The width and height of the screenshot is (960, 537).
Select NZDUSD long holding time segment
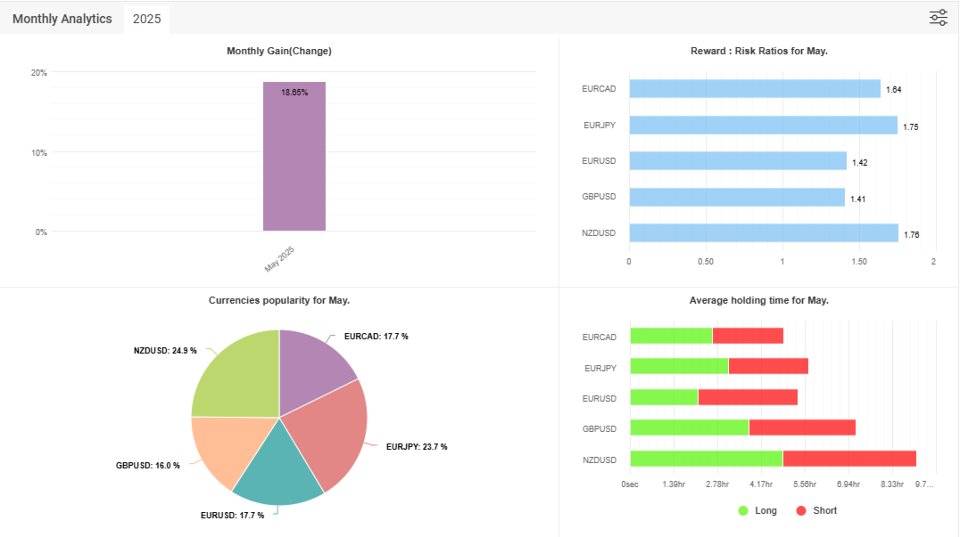(x=707, y=459)
